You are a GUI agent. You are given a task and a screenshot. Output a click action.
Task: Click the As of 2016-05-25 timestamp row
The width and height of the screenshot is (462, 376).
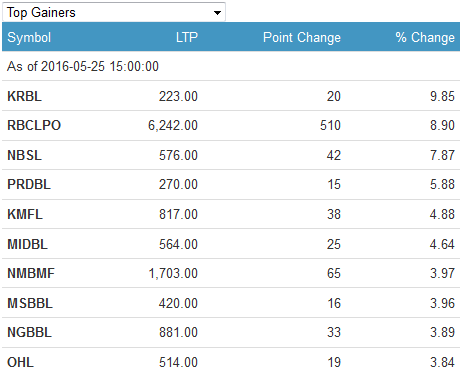(231, 66)
